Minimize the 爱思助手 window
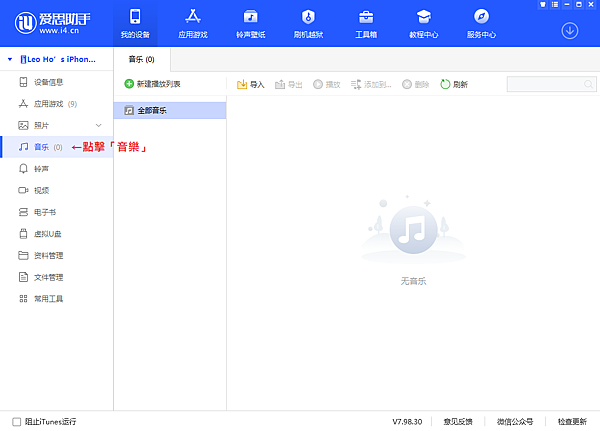This screenshot has width=600, height=431. coord(567,5)
